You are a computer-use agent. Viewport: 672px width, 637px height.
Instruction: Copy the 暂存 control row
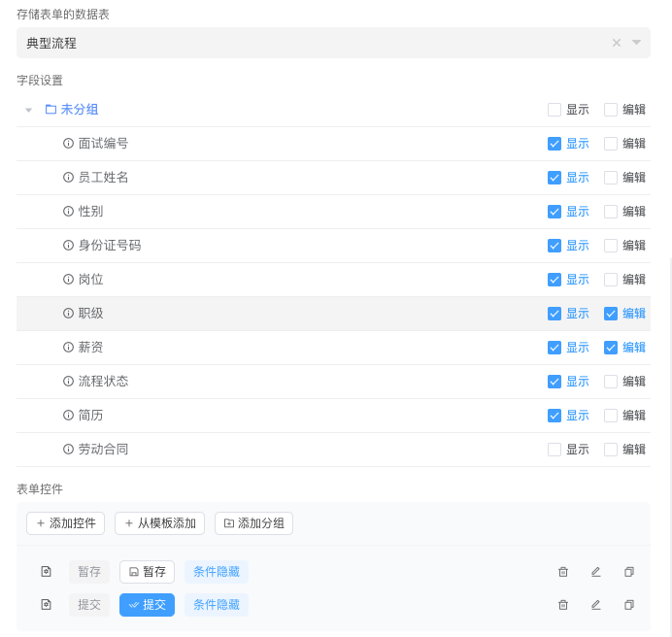[x=629, y=572]
